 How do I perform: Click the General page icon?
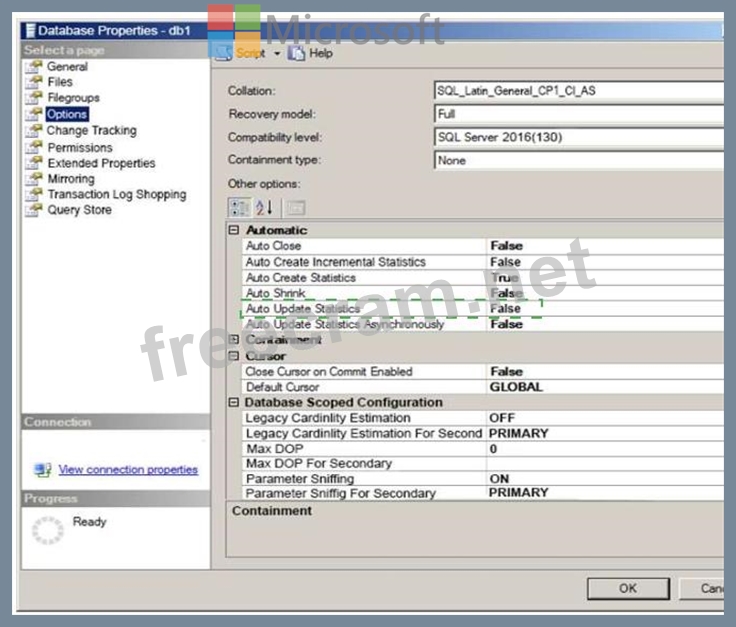pos(33,67)
